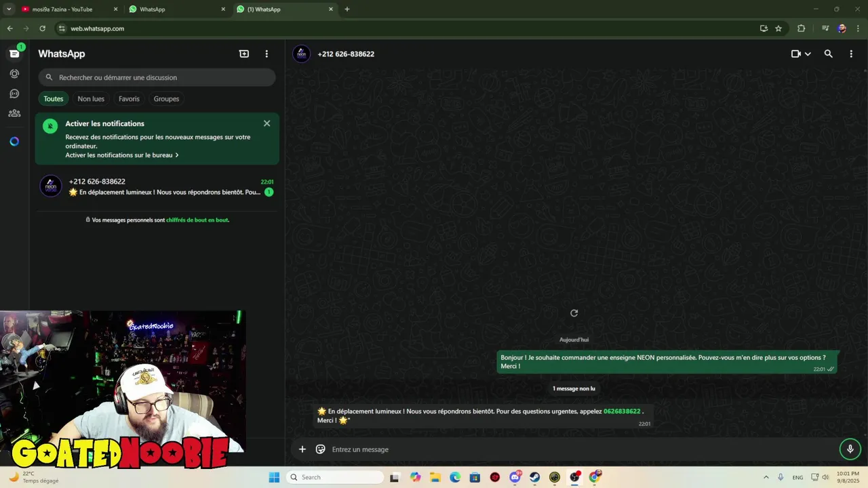Image resolution: width=868 pixels, height=488 pixels.
Task: Open Steam from the taskbar
Action: [535, 477]
